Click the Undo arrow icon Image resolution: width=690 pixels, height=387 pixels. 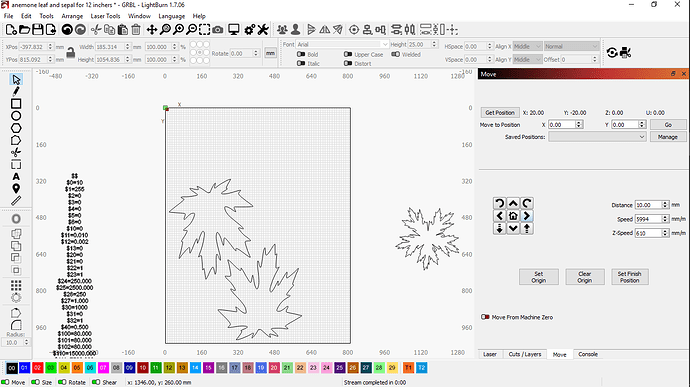[67, 29]
